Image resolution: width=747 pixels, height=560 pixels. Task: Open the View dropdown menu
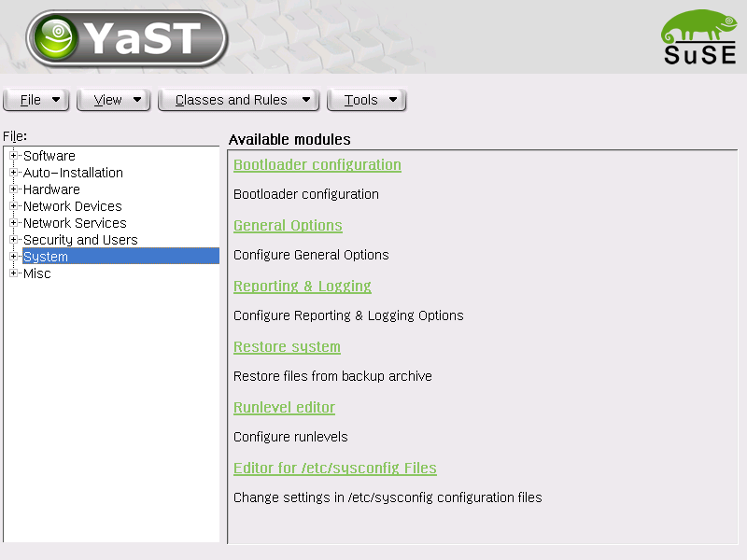click(x=113, y=100)
